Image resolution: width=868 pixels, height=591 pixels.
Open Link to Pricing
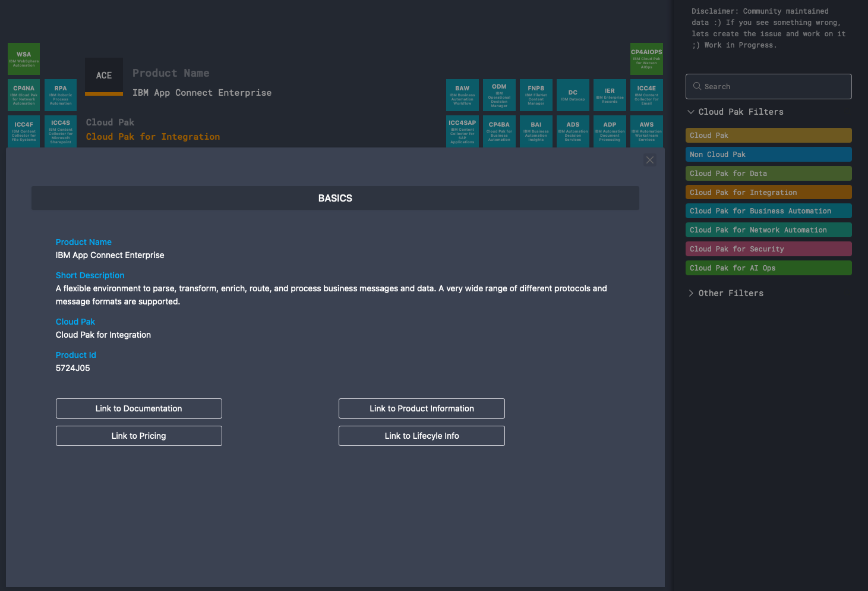point(139,436)
